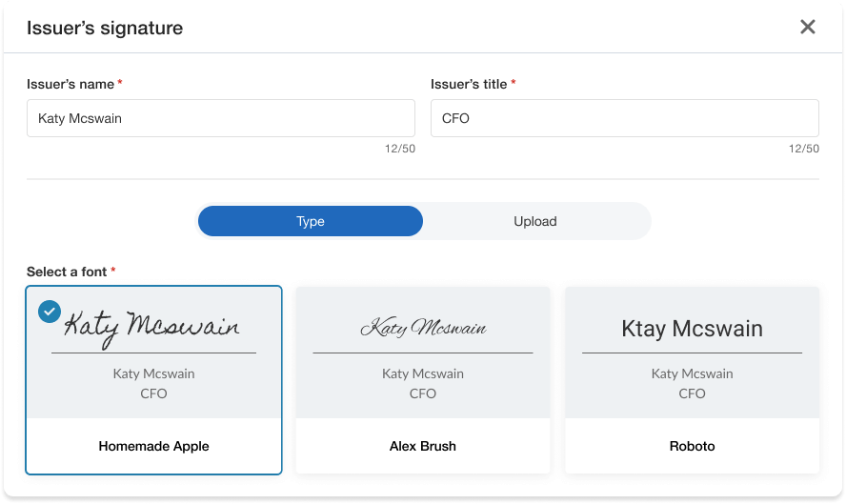Switch to the Type tab
Image resolution: width=846 pixels, height=504 pixels.
311,221
